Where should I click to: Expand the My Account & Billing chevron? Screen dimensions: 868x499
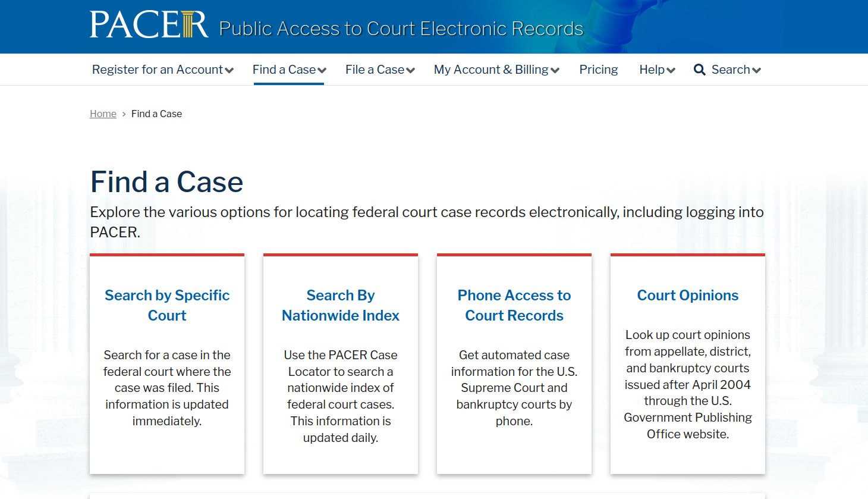[555, 71]
